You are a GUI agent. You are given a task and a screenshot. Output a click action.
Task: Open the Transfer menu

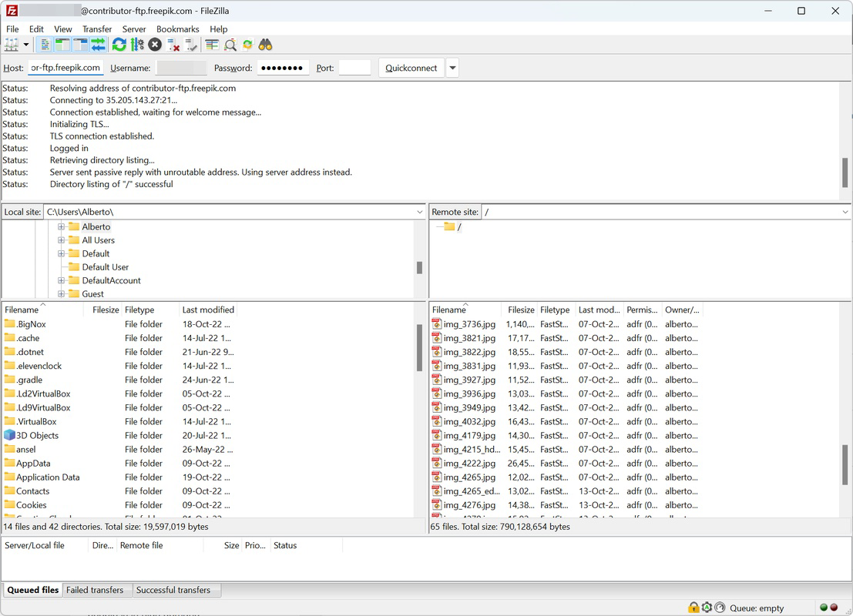click(x=96, y=28)
